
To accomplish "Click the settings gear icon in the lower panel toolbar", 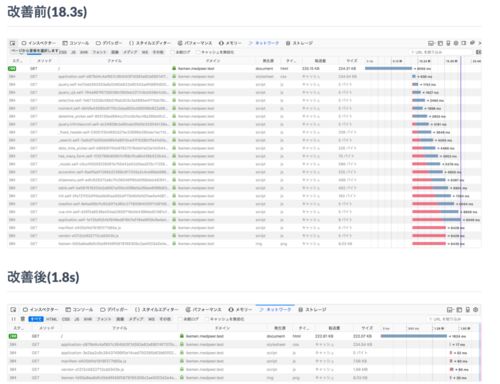I will [476, 310].
